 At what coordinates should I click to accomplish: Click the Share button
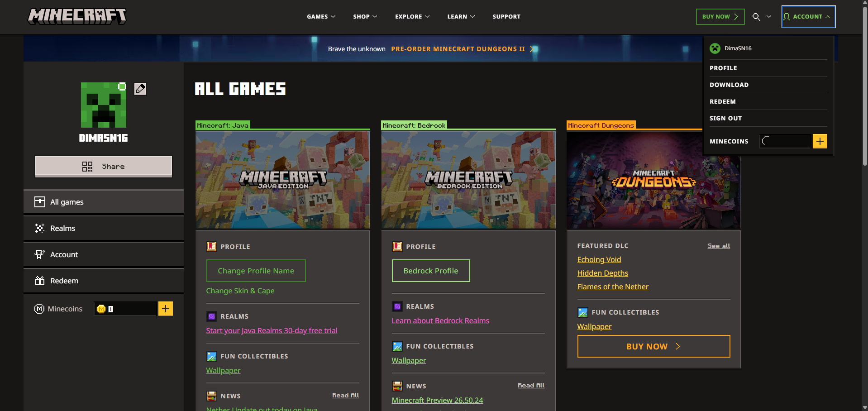[104, 167]
